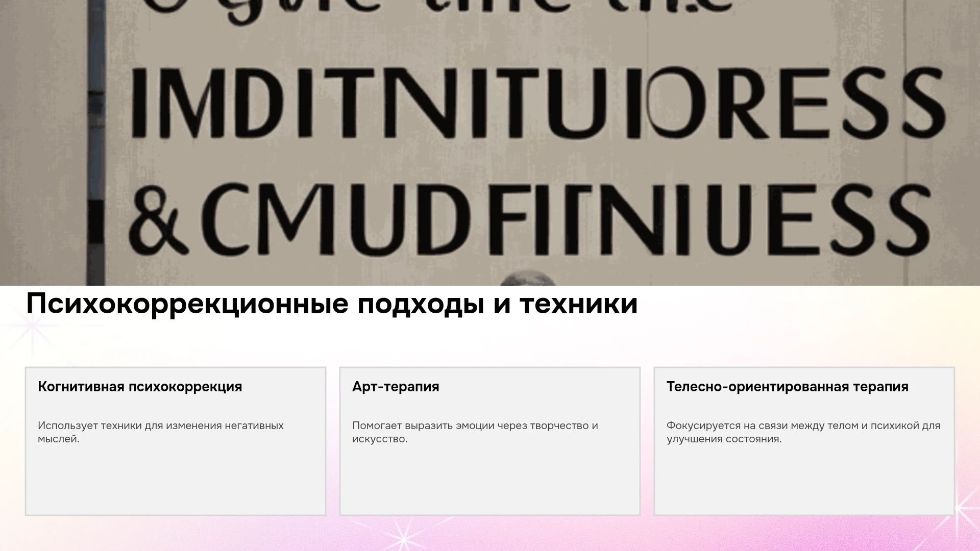Select the sign image at the top

tap(490, 143)
